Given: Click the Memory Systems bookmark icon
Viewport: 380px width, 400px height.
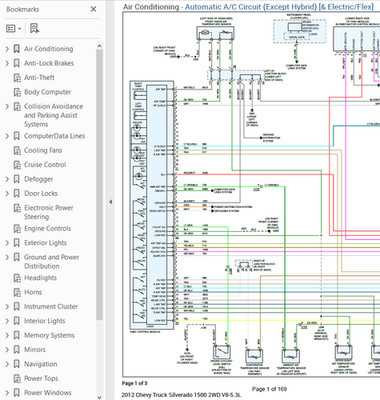Looking at the screenshot, I should tap(17, 335).
